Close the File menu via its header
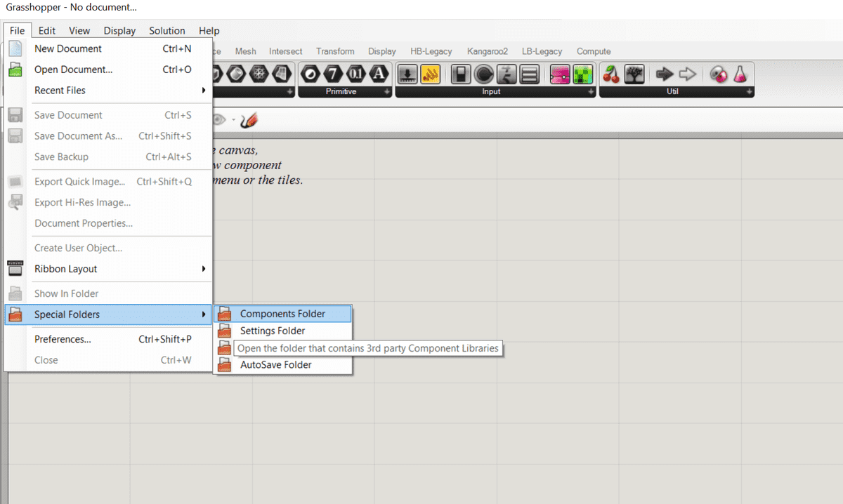843x504 pixels. pyautogui.click(x=18, y=30)
